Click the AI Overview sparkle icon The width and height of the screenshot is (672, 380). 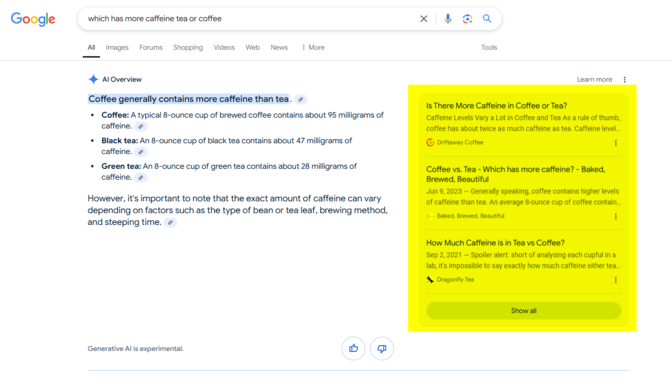(x=93, y=79)
